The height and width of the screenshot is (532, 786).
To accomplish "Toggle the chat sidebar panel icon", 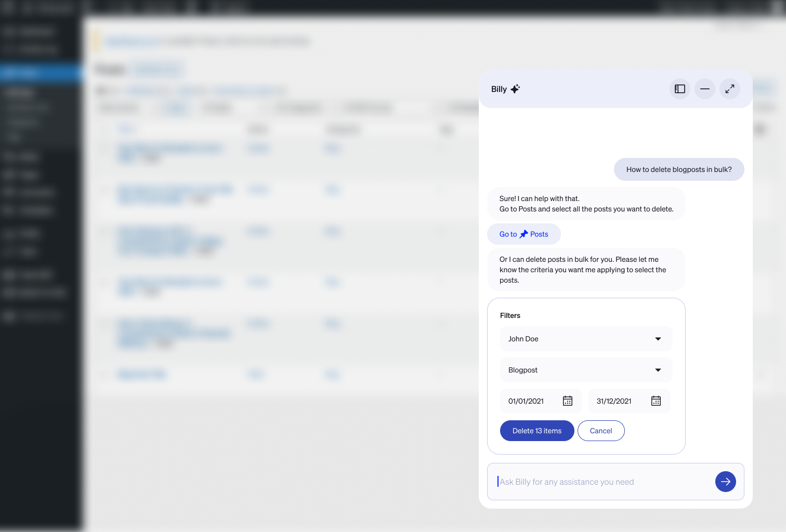I will (x=680, y=89).
